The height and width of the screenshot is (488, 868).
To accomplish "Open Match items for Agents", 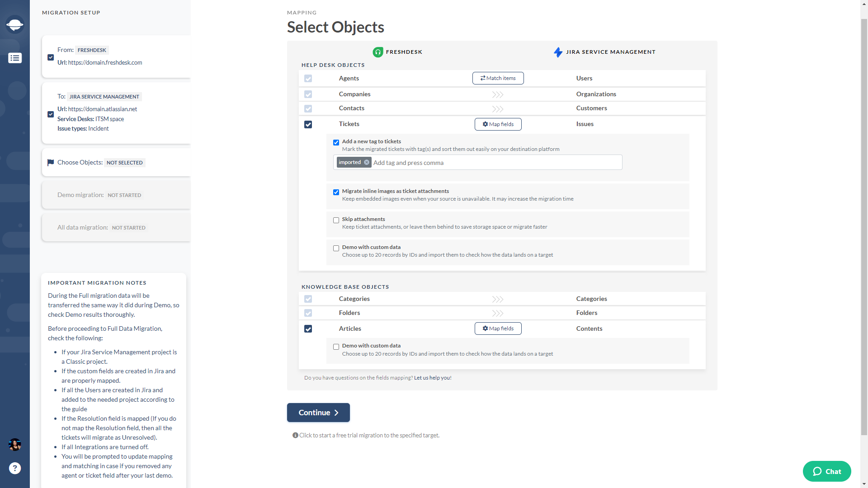I will [x=498, y=78].
